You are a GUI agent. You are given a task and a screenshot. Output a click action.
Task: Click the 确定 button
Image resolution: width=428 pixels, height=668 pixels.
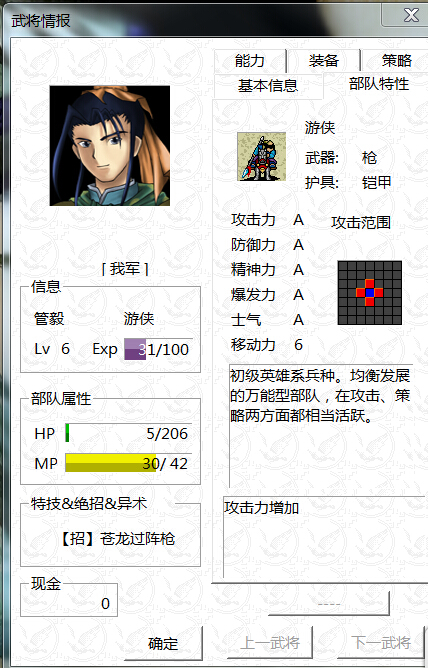162,643
